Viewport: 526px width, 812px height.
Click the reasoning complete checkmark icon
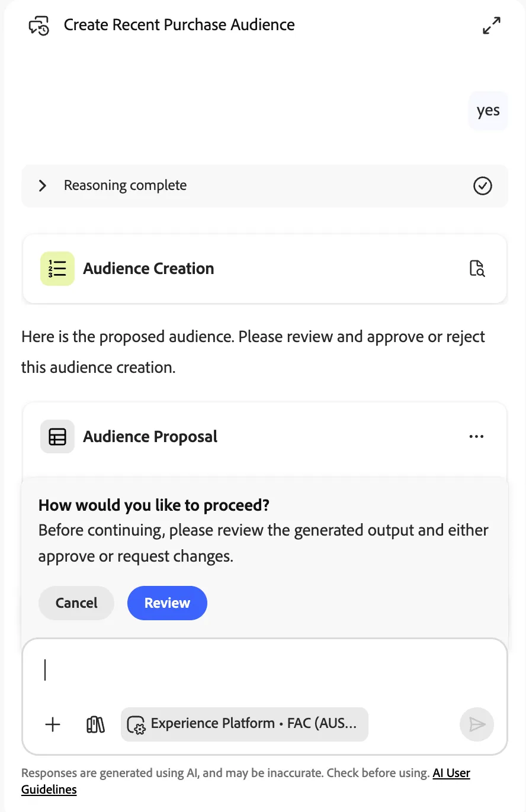click(x=483, y=186)
